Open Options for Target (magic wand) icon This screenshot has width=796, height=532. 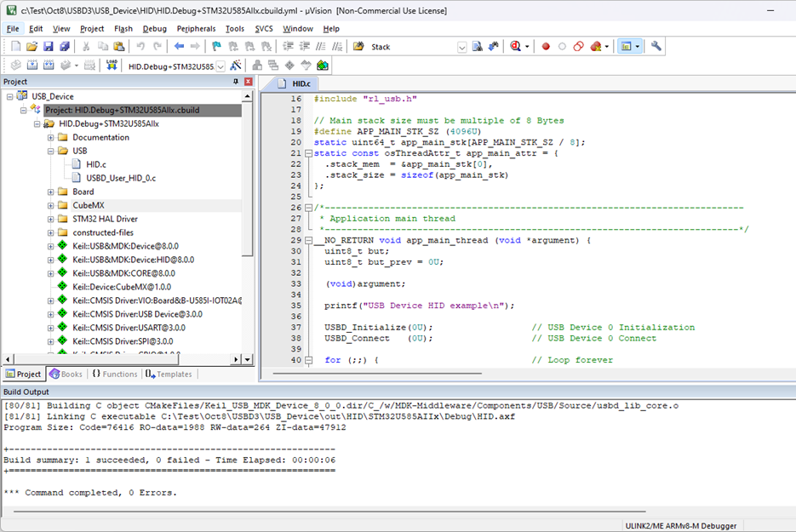coord(236,66)
